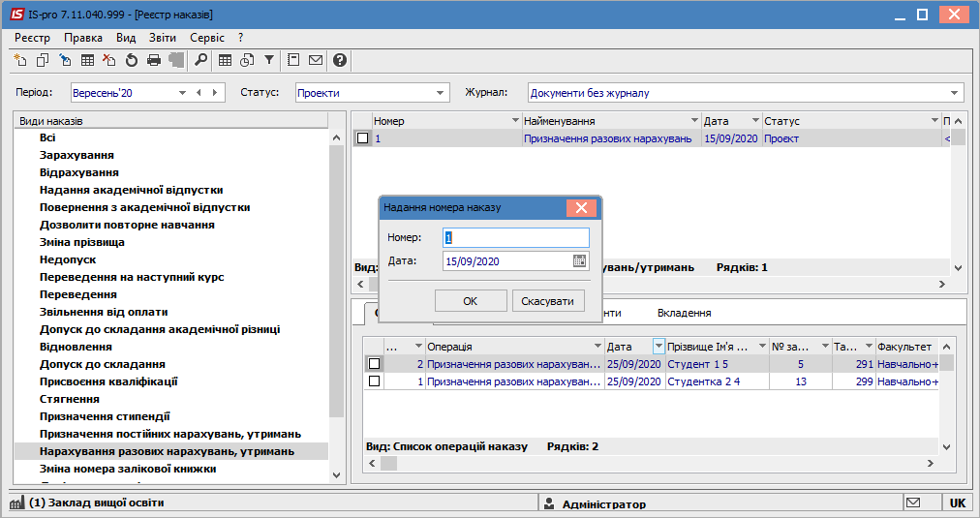Open the Правка menu
Image resolution: width=980 pixels, height=518 pixels.
tap(83, 38)
